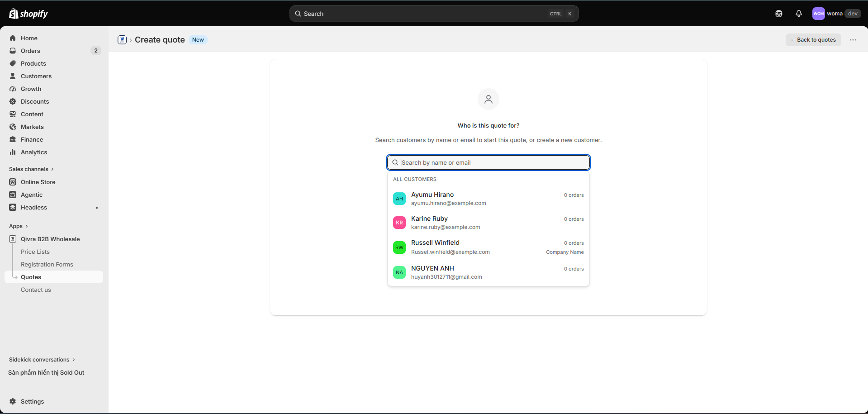Open the Sidekick assistant icon in top bar
868x414 pixels.
tap(779, 14)
